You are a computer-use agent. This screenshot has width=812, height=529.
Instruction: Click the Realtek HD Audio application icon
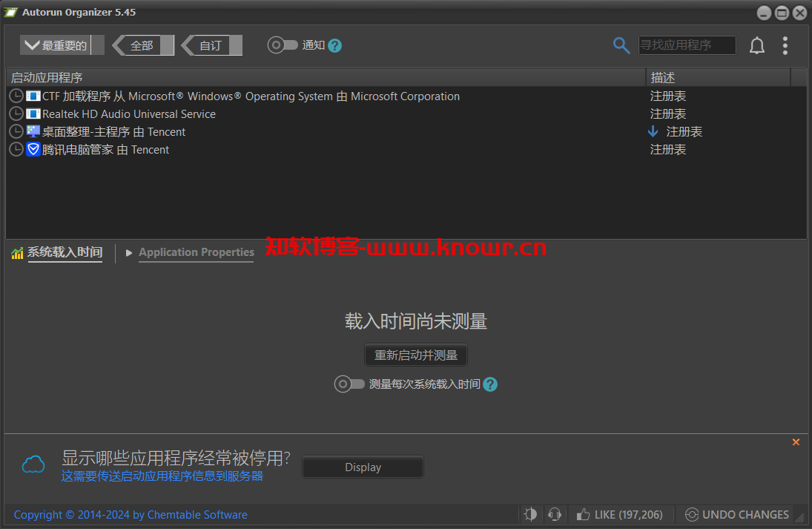pos(33,114)
